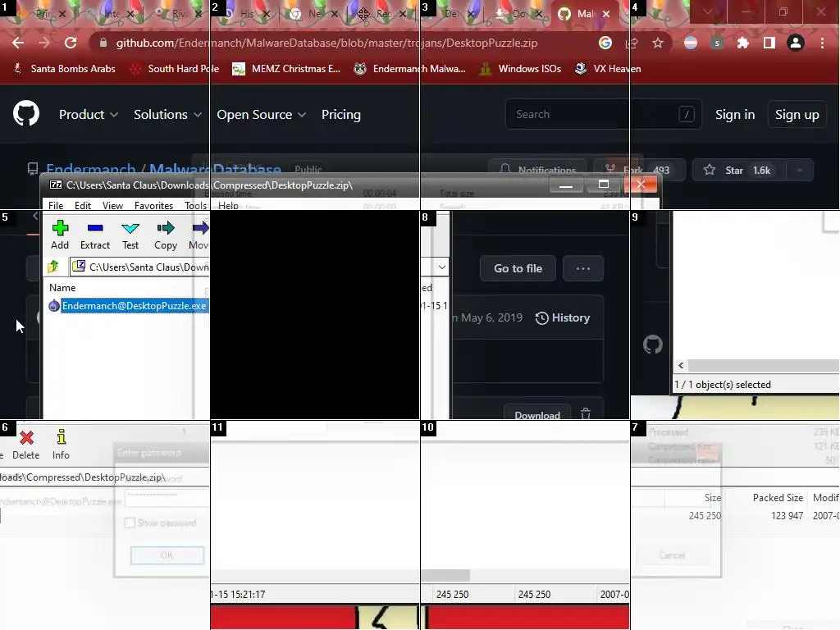Click the Pricing link on GitHub
Viewport: 840px width, 630px height.
[x=340, y=114]
